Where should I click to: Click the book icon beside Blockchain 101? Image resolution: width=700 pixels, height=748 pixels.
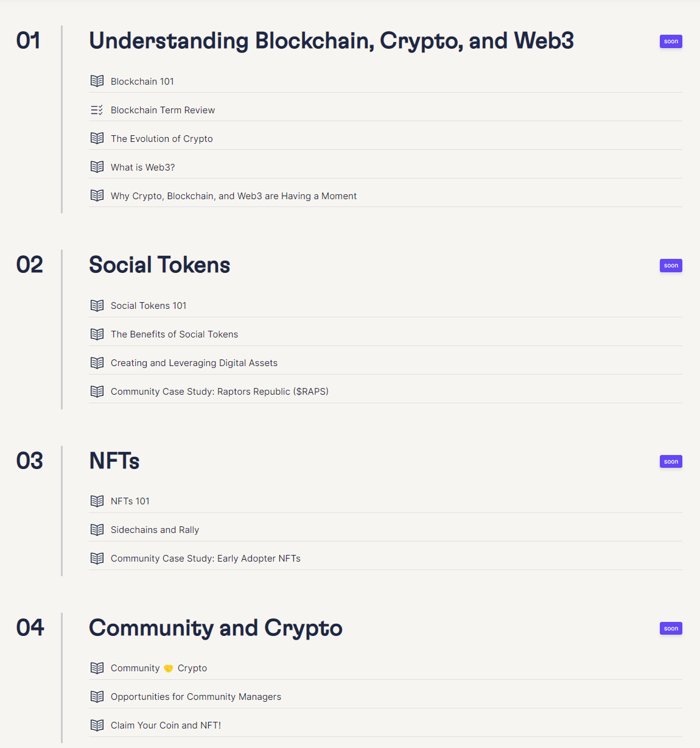[x=97, y=81]
